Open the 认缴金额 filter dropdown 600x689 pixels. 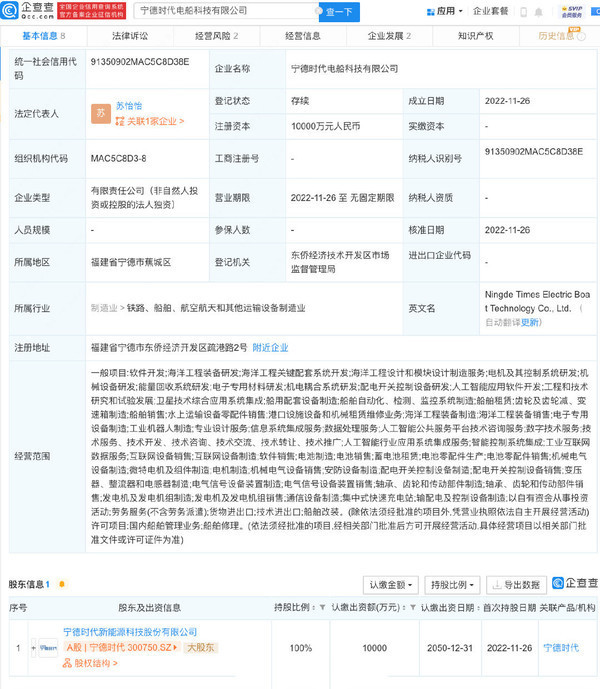coord(390,584)
